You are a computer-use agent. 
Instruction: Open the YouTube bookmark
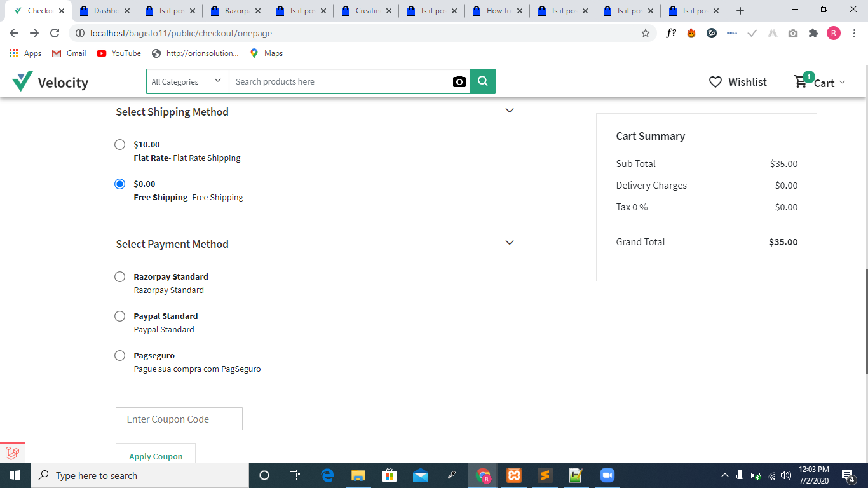click(x=119, y=53)
